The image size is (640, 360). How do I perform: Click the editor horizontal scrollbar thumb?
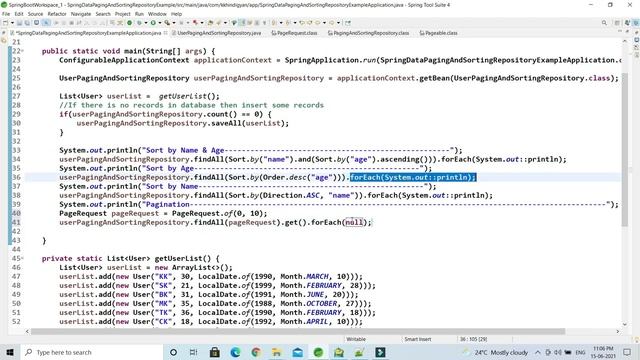tap(298, 331)
